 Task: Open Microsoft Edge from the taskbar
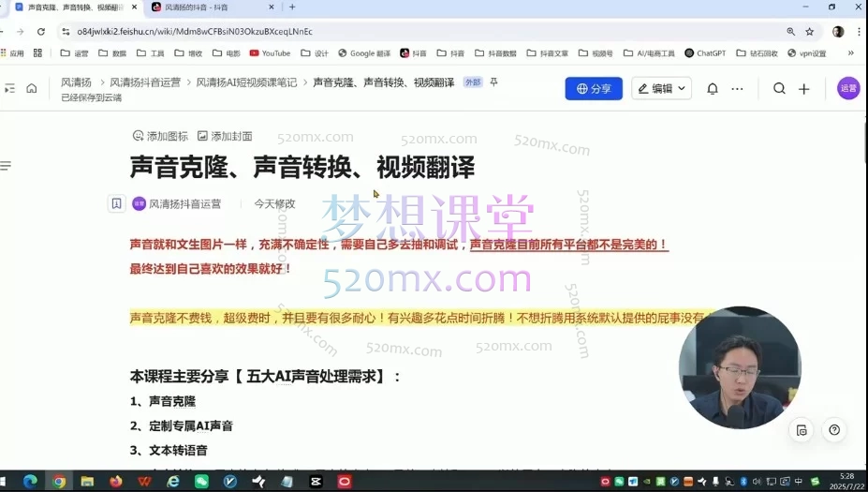click(x=31, y=482)
